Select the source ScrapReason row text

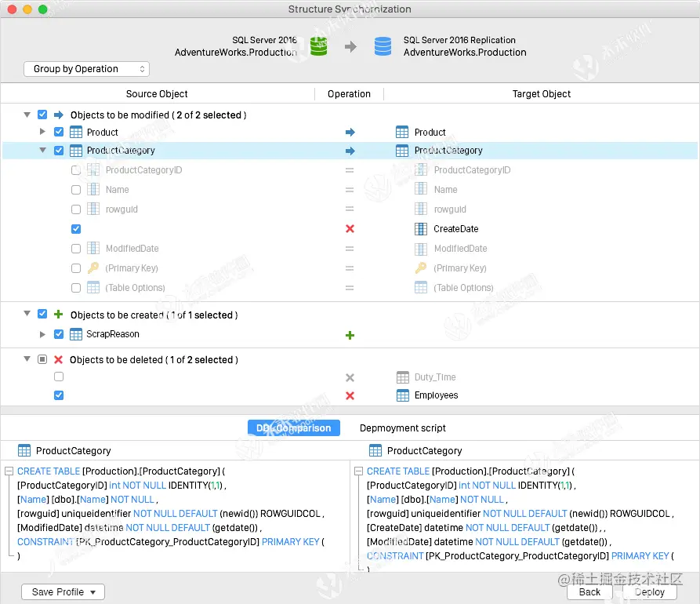click(x=113, y=334)
